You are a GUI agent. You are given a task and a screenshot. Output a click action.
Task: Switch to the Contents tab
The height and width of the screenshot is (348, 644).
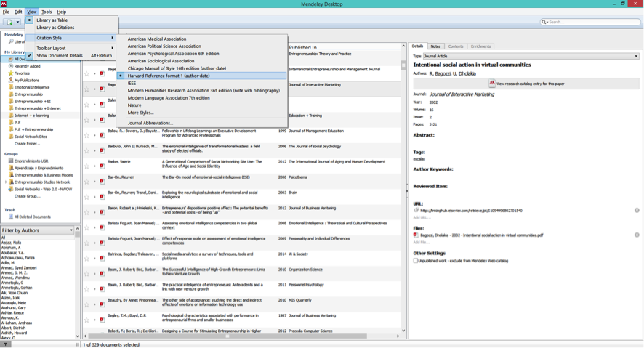pos(456,46)
